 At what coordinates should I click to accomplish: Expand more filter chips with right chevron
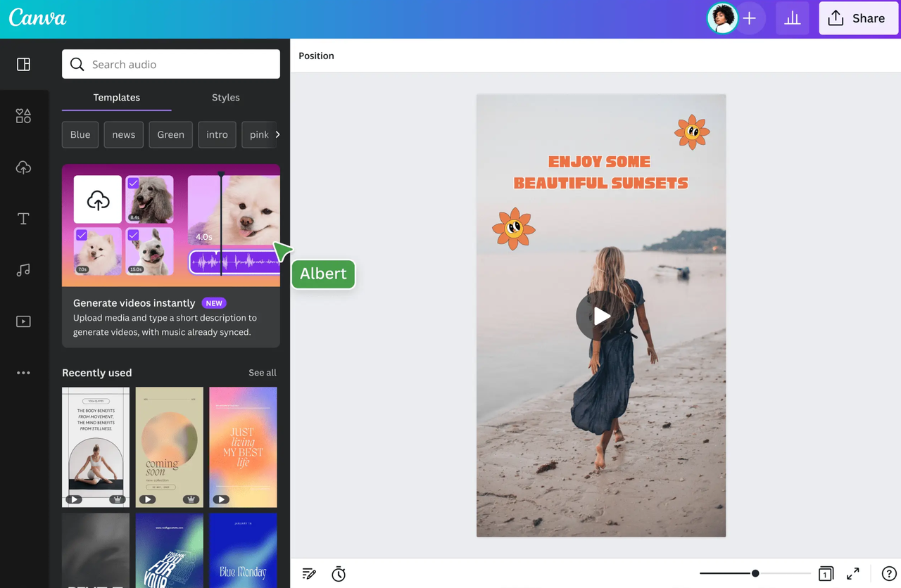(277, 134)
